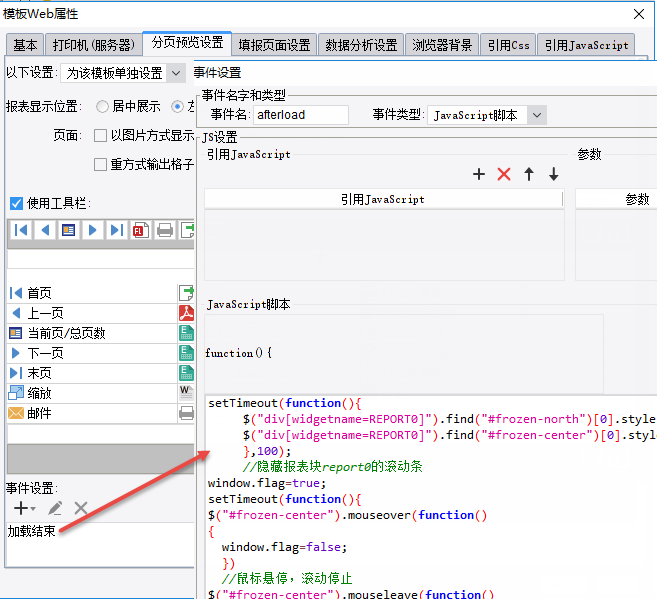Click the Flash print toolbar icon

141,230
